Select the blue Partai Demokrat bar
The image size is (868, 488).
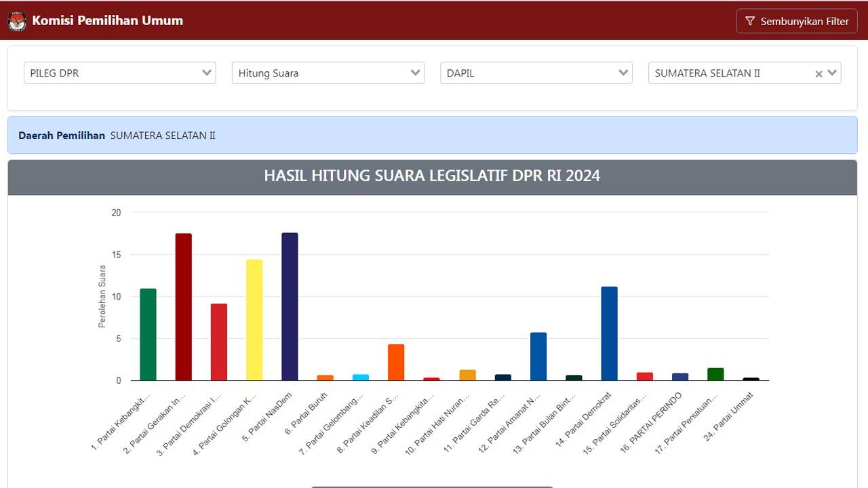pyautogui.click(x=609, y=333)
